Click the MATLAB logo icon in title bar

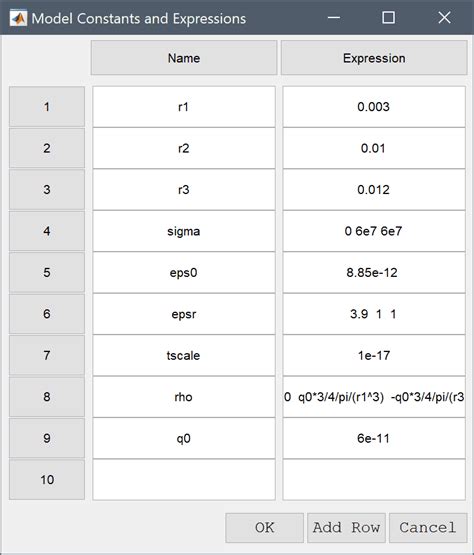point(18,18)
